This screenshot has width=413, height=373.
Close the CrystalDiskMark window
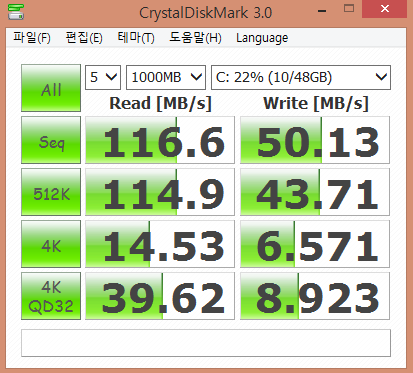pos(384,9)
